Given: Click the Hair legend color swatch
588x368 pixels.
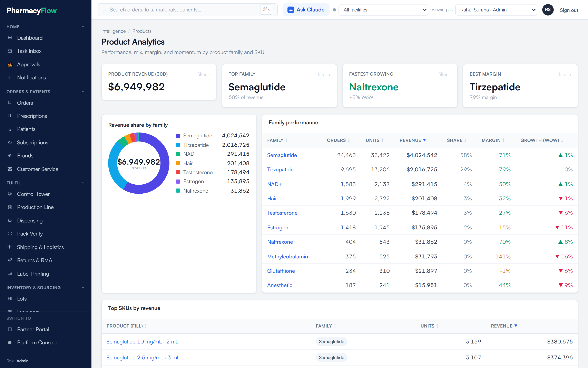Looking at the screenshot, I should tap(178, 163).
